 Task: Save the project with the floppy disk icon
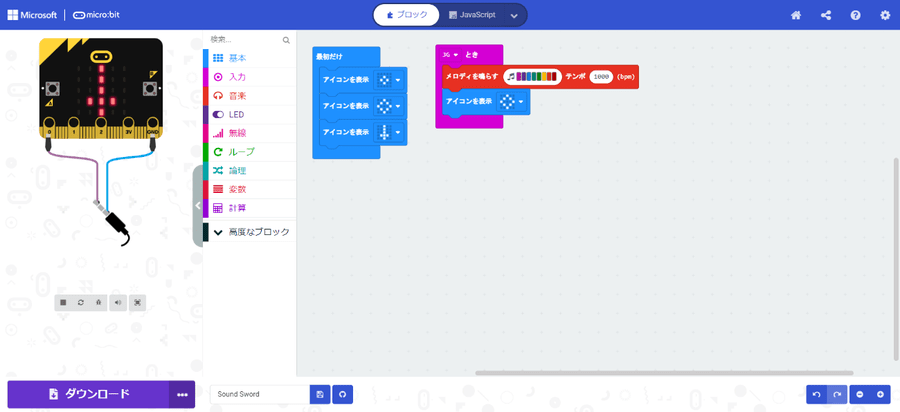coord(320,394)
